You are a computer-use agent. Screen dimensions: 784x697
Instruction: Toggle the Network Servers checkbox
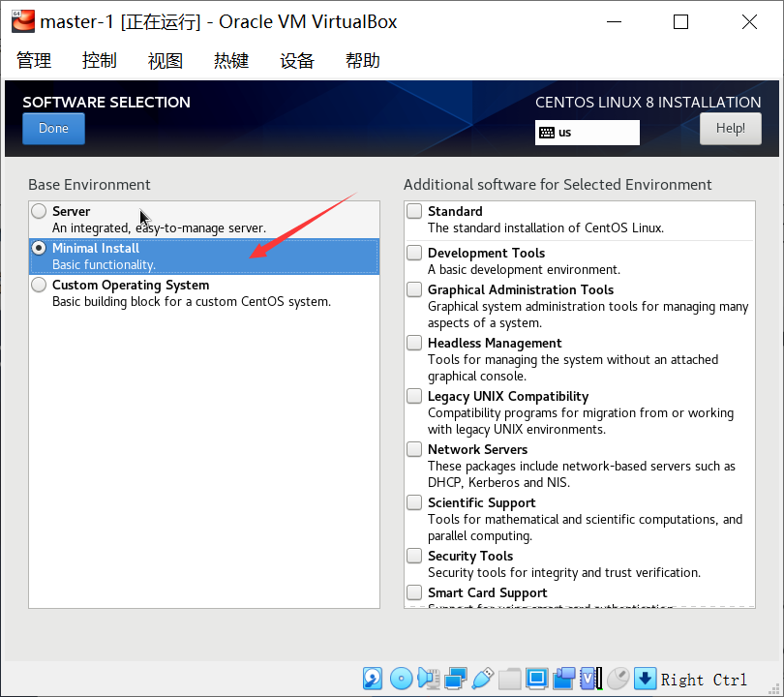[414, 449]
